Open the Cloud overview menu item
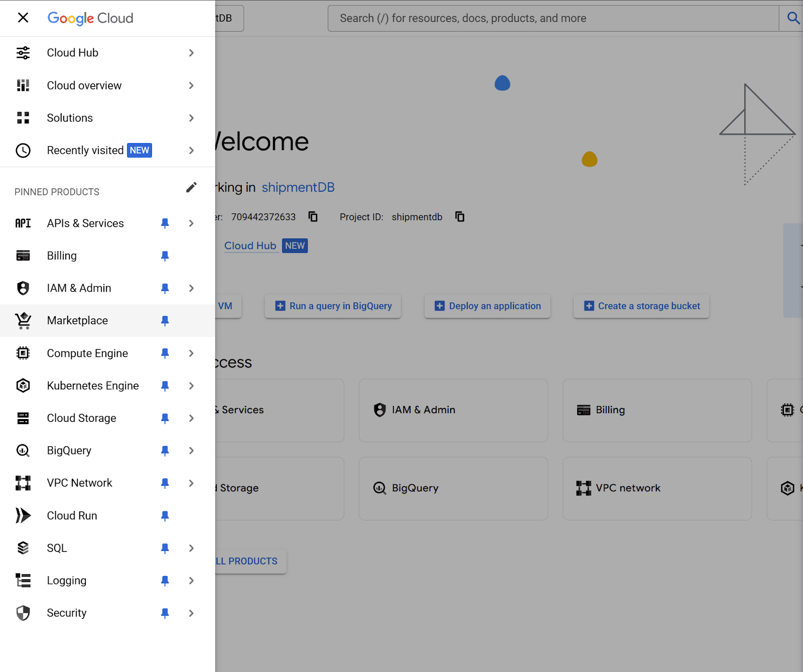Image resolution: width=803 pixels, height=672 pixels. pos(84,85)
